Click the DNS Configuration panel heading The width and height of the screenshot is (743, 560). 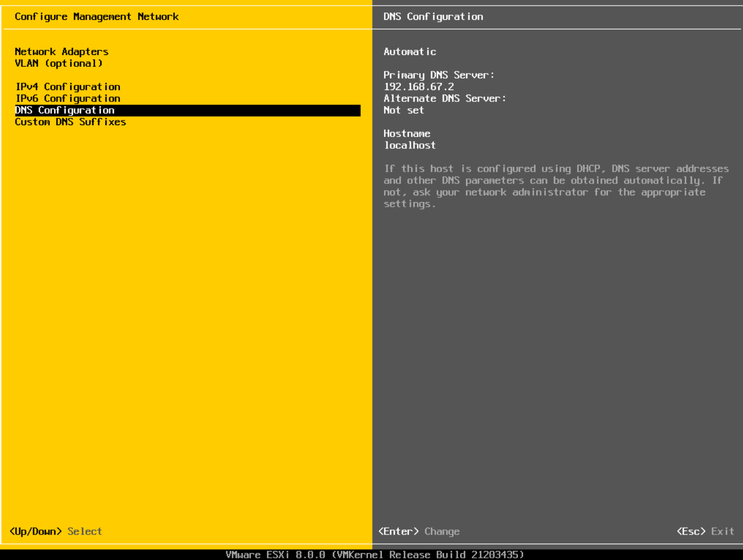point(433,17)
